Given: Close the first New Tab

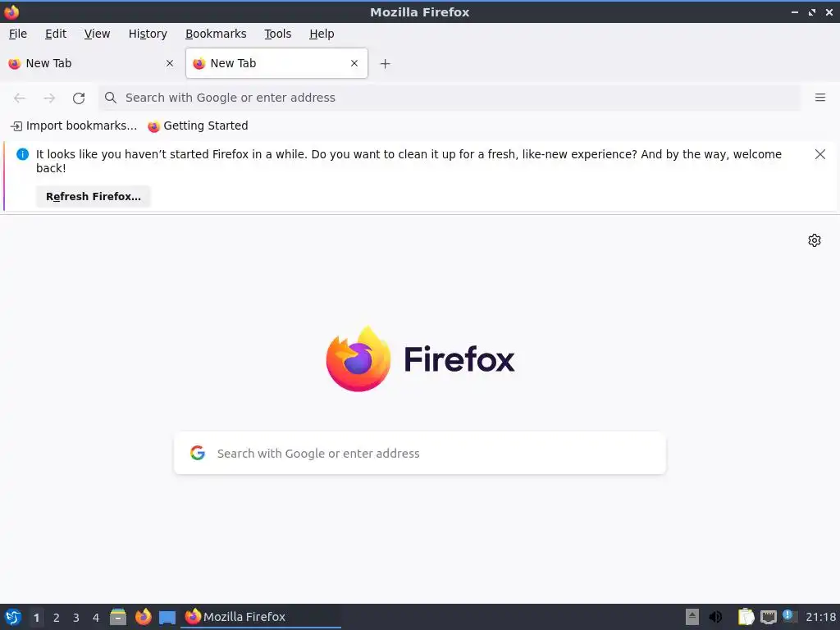Looking at the screenshot, I should pos(170,63).
